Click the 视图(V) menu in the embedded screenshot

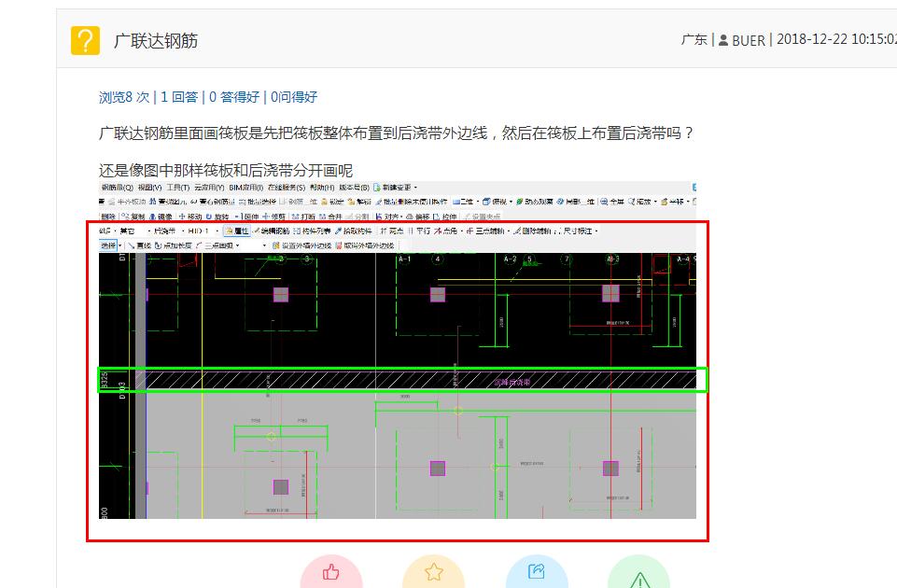(x=150, y=188)
